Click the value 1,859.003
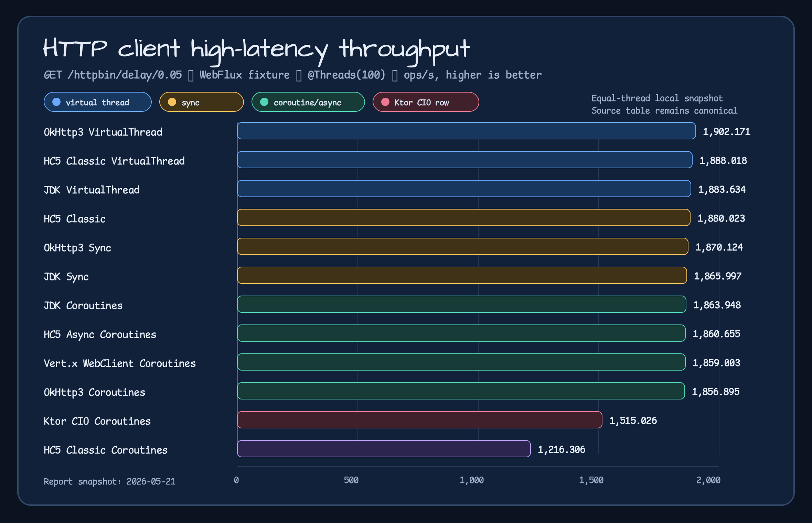This screenshot has width=812, height=523. click(716, 363)
